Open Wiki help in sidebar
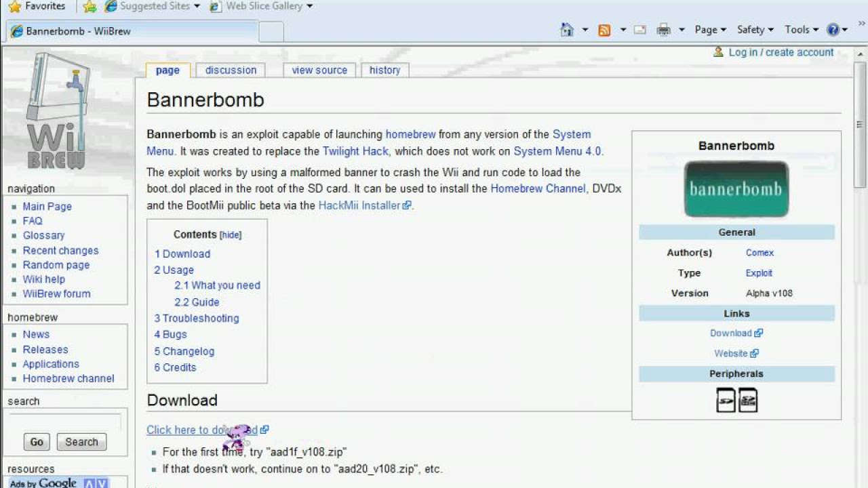 click(44, 279)
